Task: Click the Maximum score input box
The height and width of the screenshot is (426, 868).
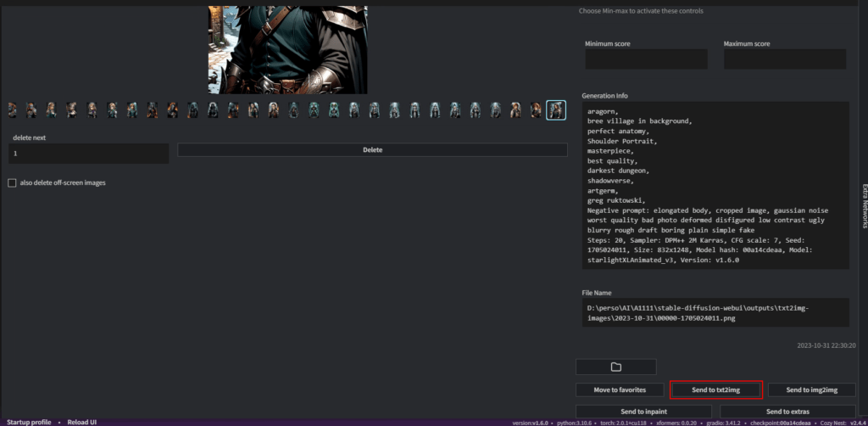Action: 784,59
